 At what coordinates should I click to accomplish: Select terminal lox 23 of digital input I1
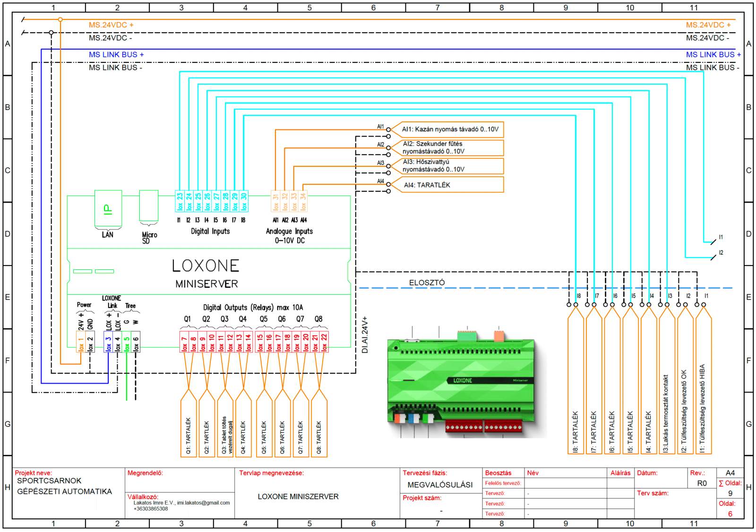click(x=180, y=201)
